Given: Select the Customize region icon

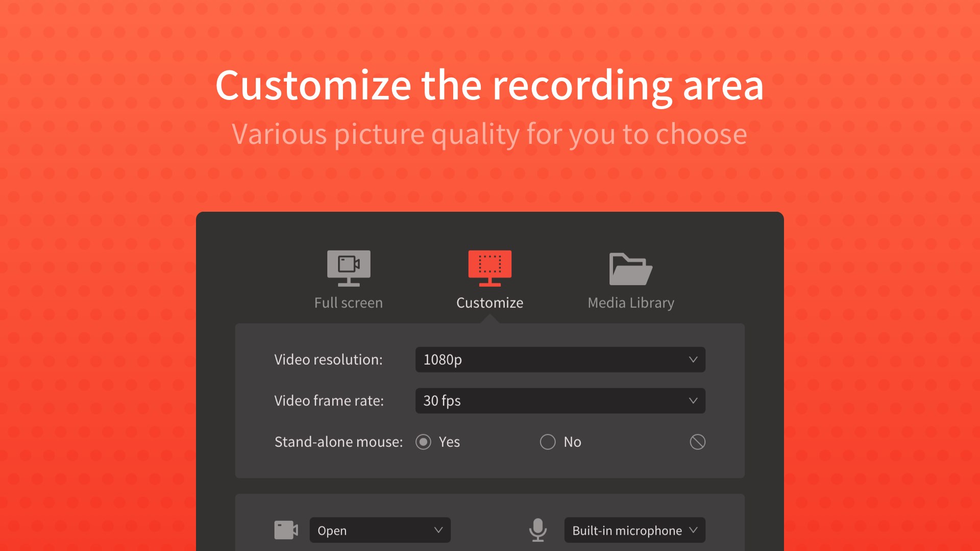Looking at the screenshot, I should 490,268.
